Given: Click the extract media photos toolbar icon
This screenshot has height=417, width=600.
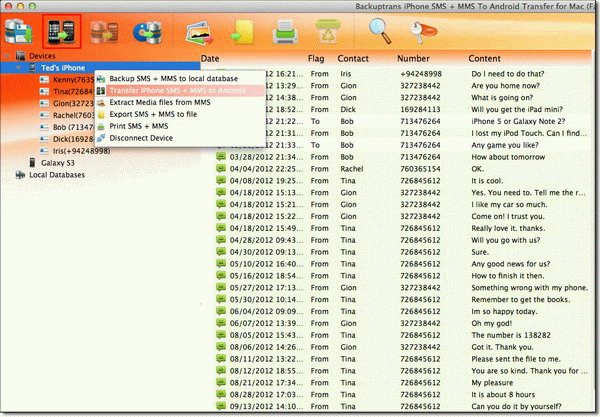Looking at the screenshot, I should point(199,33).
